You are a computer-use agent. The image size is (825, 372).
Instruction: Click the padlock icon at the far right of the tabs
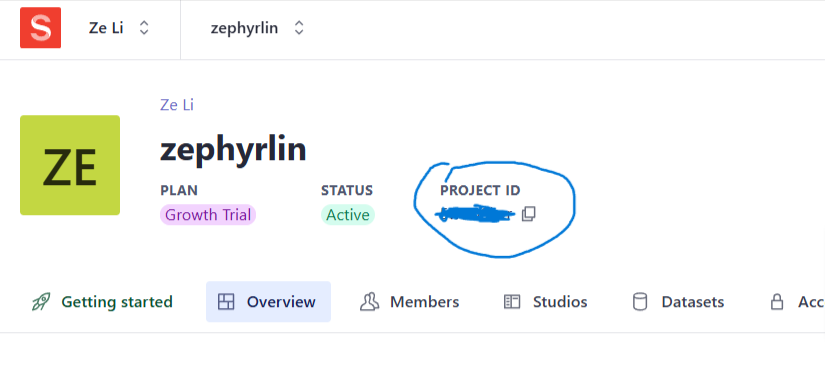tap(777, 302)
